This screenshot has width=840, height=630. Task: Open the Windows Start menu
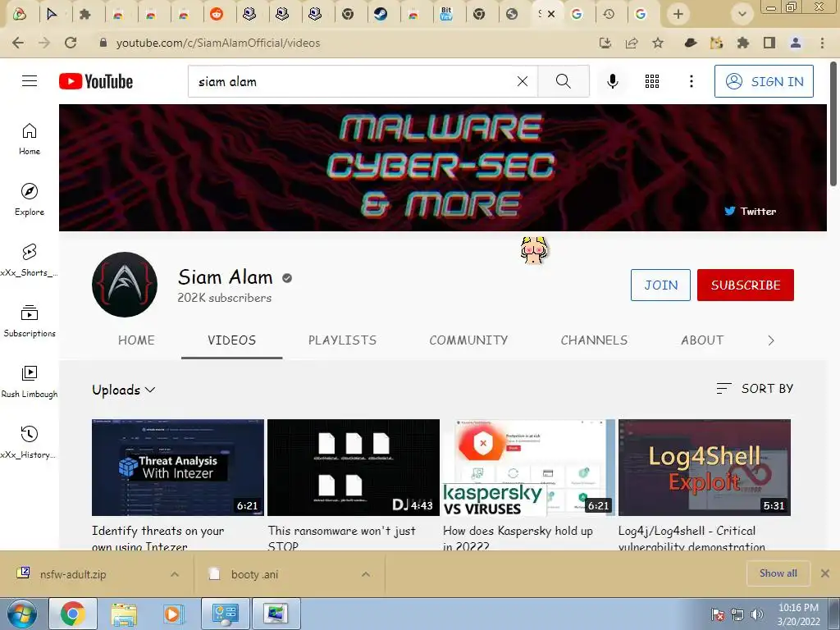point(22,614)
